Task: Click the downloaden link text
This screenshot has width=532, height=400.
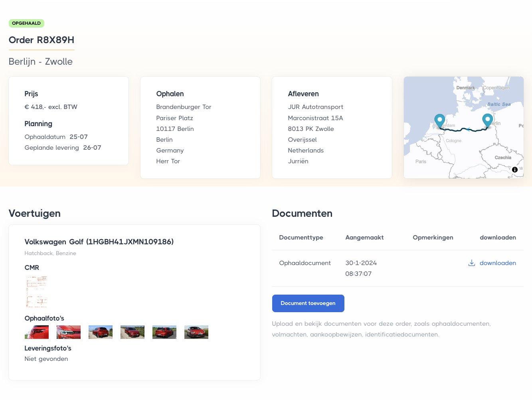Action: pos(498,263)
